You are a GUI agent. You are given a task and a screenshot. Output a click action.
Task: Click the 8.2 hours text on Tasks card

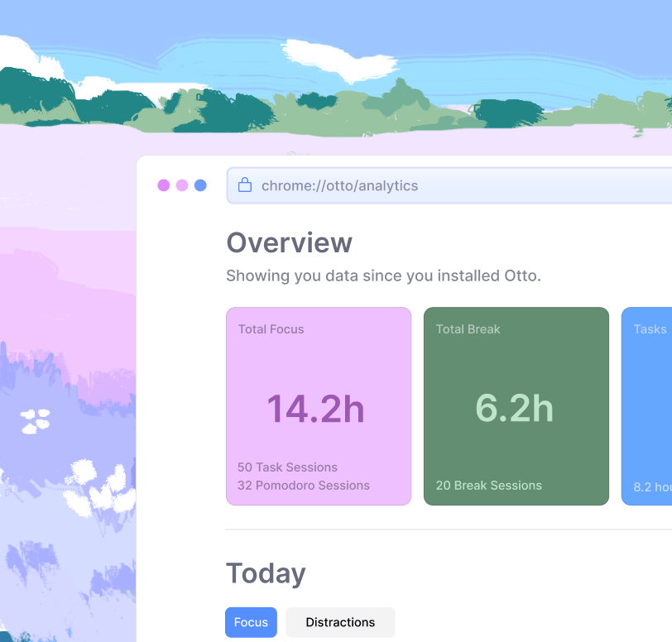click(652, 487)
